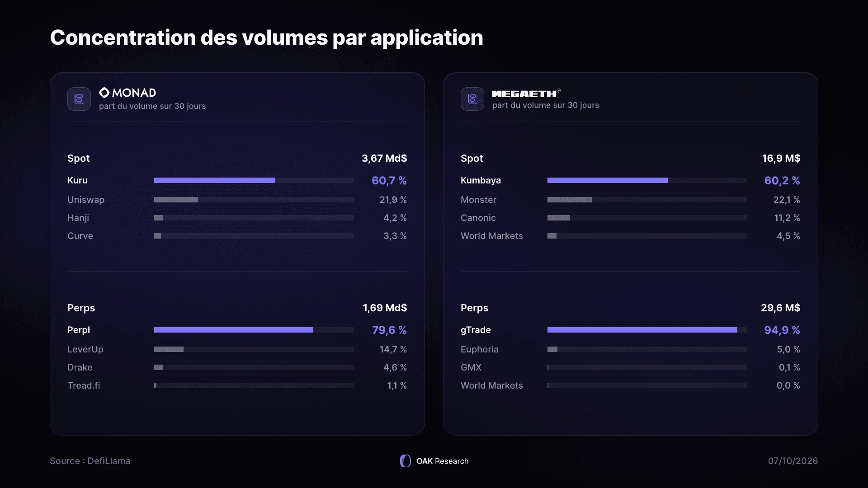Click the "21,9 %" value
This screenshot has width=868, height=488.
click(393, 200)
